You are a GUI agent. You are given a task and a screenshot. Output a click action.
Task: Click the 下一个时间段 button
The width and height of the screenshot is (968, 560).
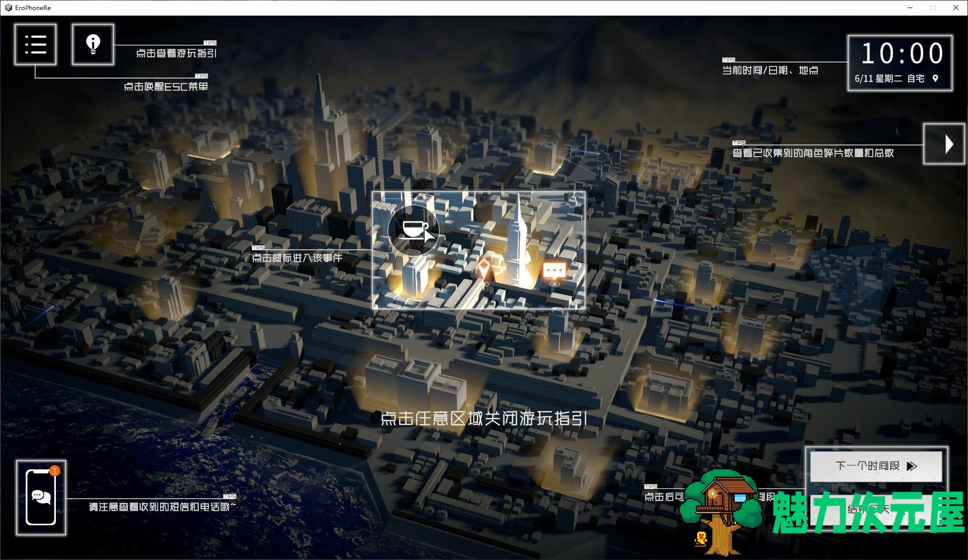(x=876, y=466)
